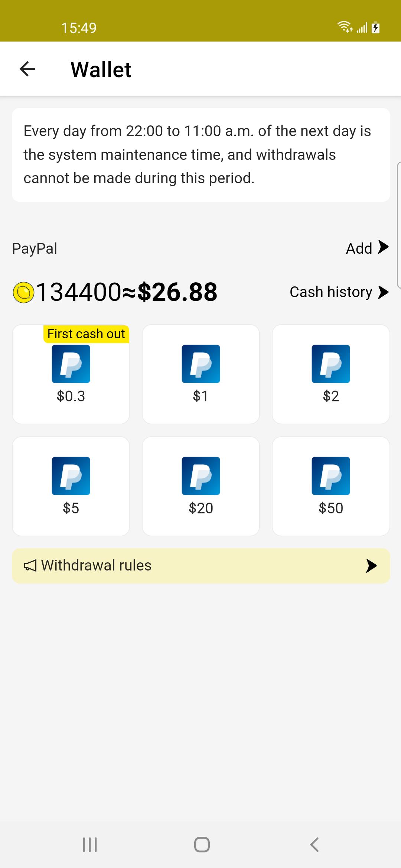Expand the Withdrawal rules arrow
This screenshot has height=868, width=401.
click(x=371, y=566)
